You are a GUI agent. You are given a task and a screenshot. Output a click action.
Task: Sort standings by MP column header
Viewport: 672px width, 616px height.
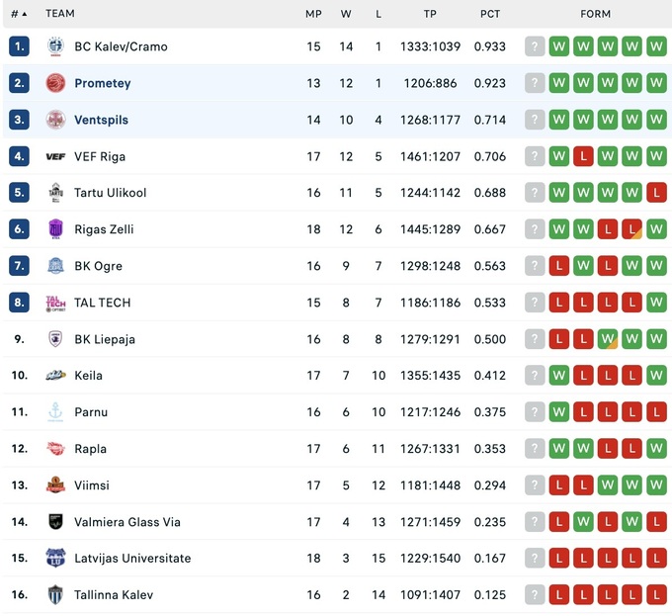click(313, 14)
